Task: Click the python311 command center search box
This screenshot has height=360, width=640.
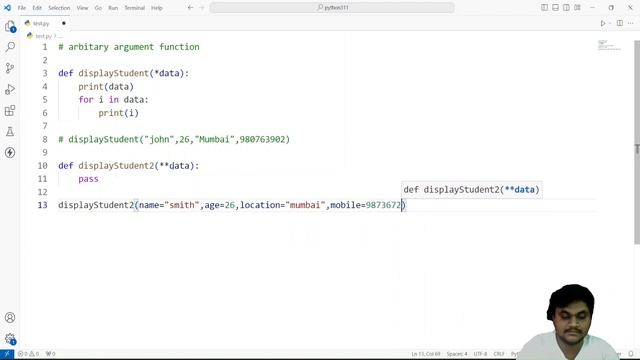Action: 332,7
